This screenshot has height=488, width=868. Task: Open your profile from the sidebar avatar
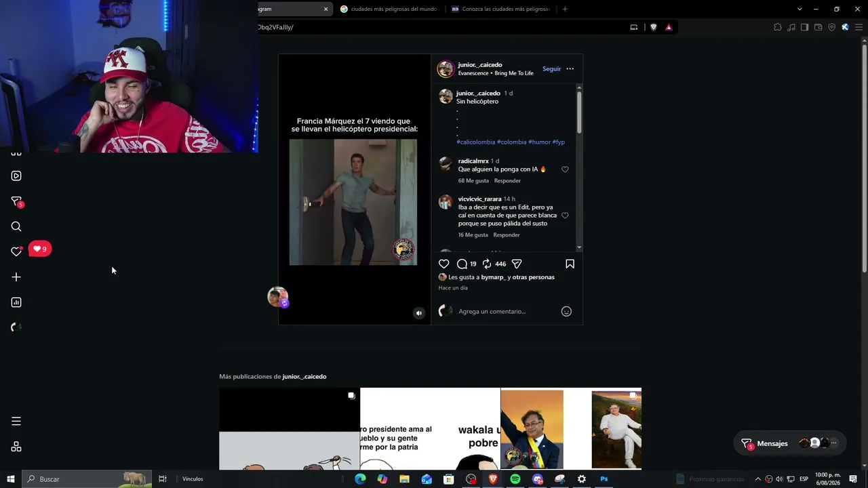click(16, 327)
